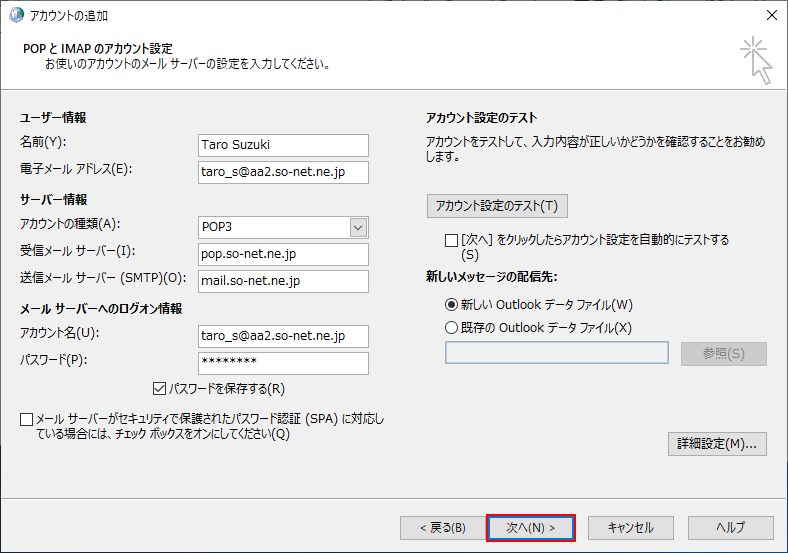Focus the 送信メール サーバー SMTP field

283,281
